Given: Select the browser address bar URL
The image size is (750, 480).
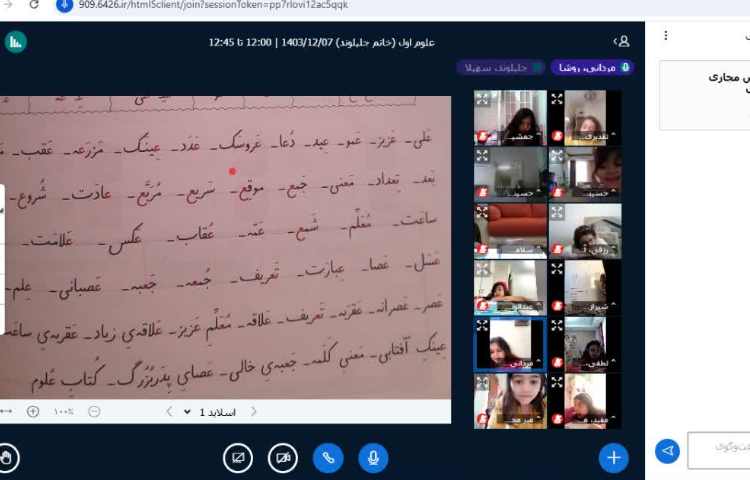Looking at the screenshot, I should [213, 5].
